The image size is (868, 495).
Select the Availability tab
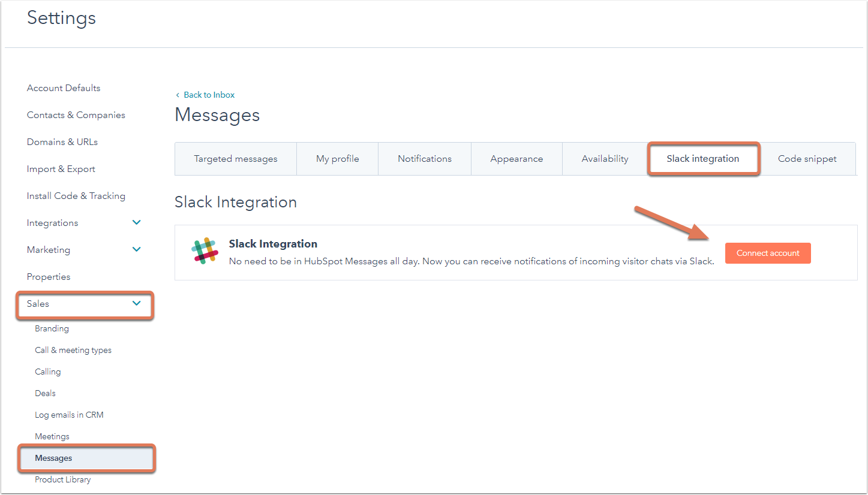(605, 159)
